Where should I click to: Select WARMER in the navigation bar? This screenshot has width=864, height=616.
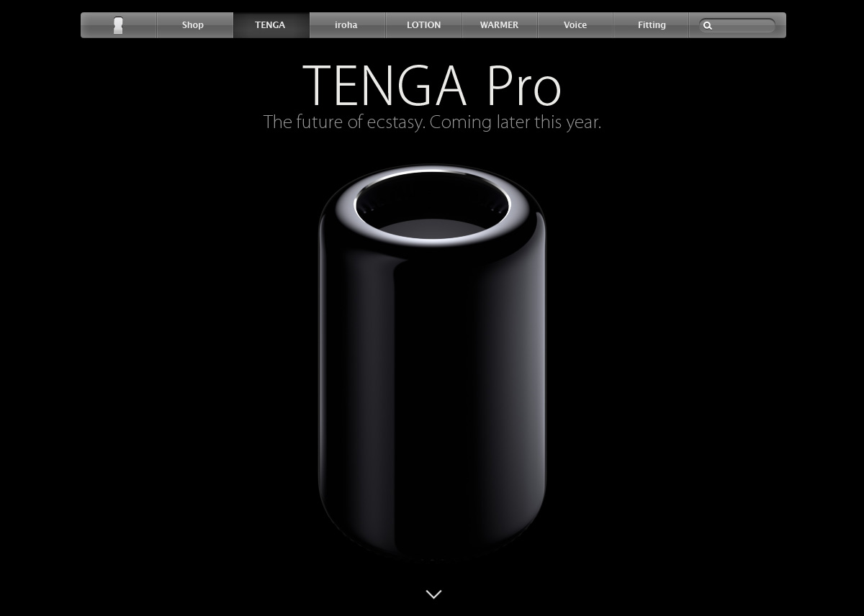point(500,25)
